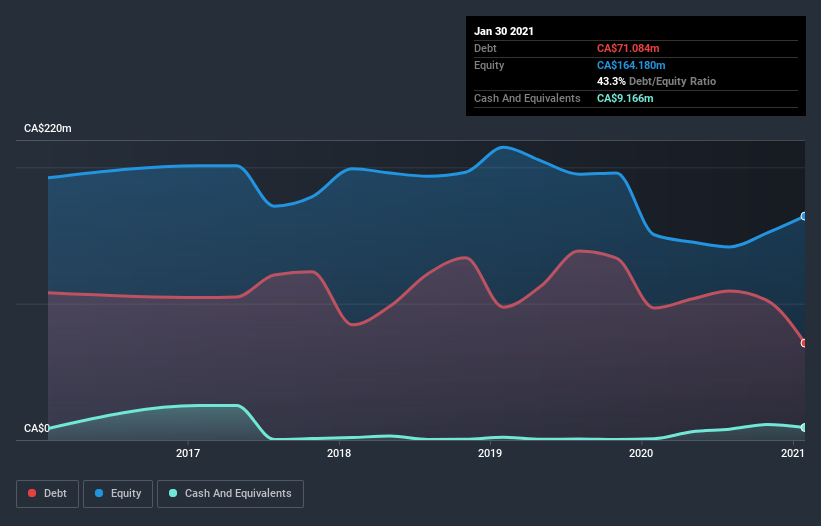Select the 2020 label on the x-axis
Viewport: 821px width, 526px height.
point(641,453)
